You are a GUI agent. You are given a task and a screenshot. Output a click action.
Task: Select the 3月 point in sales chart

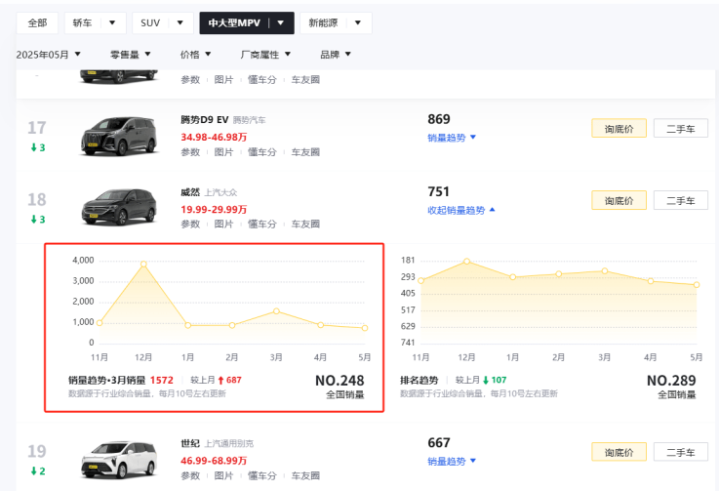[x=277, y=311]
